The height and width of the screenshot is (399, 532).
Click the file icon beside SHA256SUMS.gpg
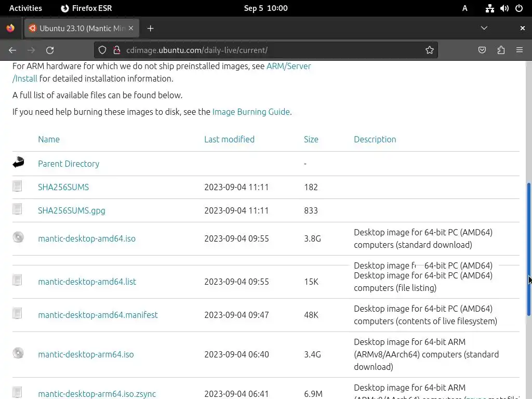[x=17, y=209]
